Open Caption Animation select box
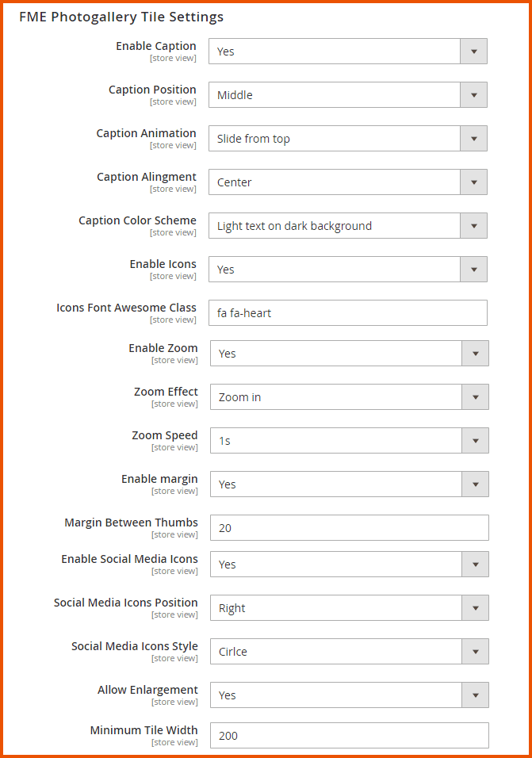532x758 pixels. [x=347, y=139]
